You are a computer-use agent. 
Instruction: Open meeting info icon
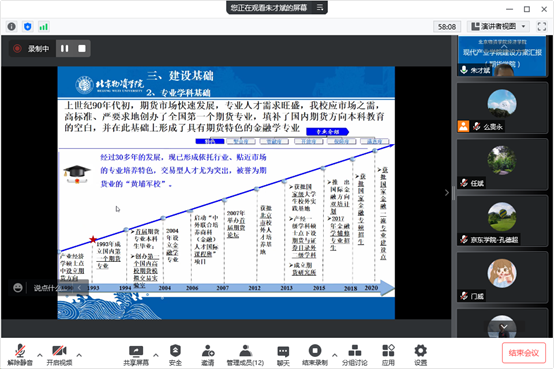point(12,27)
